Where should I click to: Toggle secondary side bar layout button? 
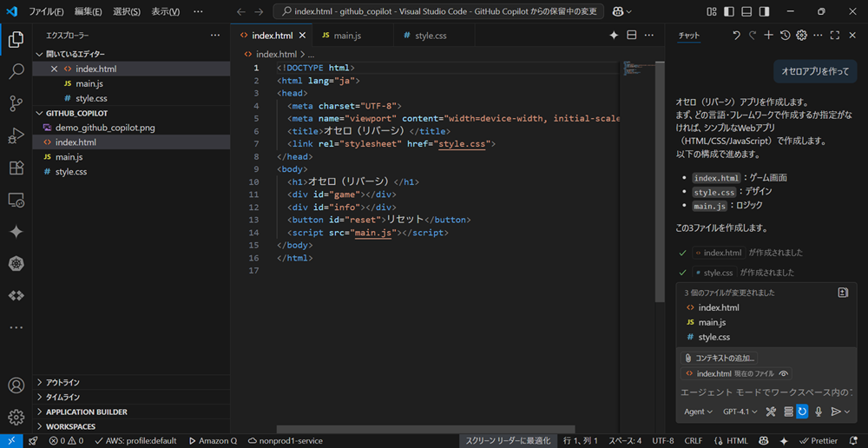point(765,11)
